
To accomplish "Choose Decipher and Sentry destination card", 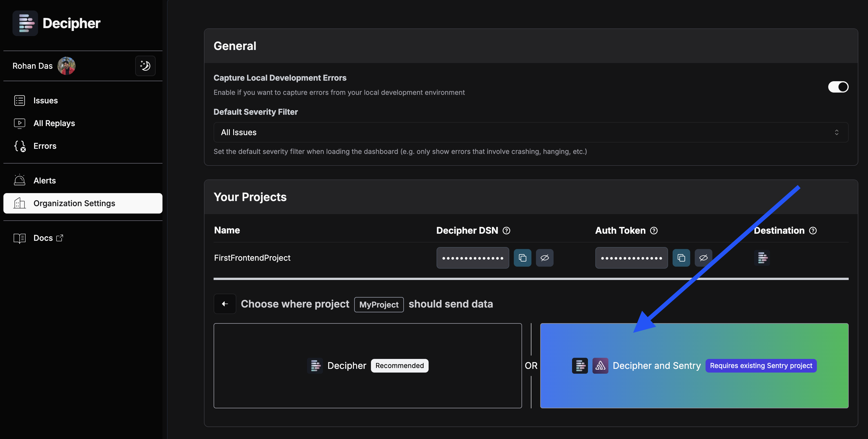I will [694, 365].
